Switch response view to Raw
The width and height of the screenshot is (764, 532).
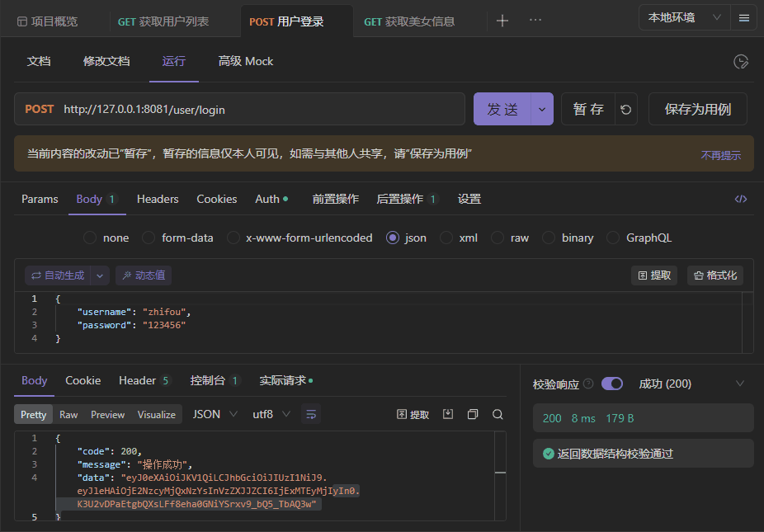pos(68,414)
